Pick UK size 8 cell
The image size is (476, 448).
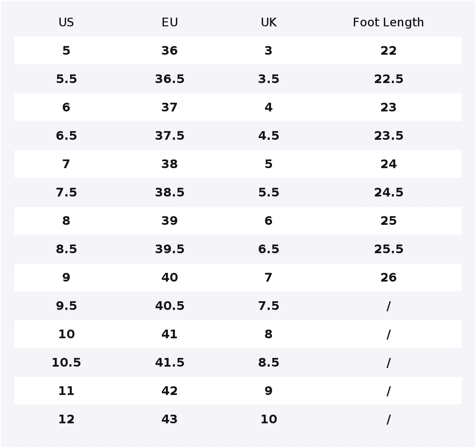coord(269,334)
